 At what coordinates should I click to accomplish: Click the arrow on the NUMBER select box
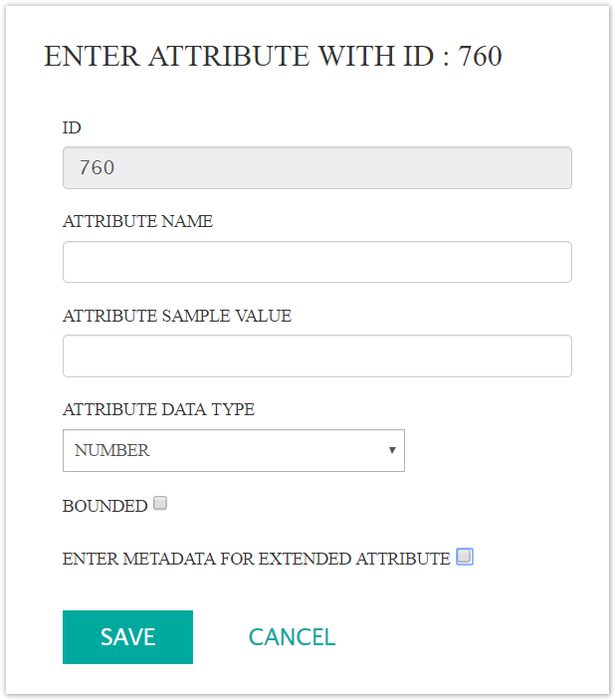tap(392, 450)
